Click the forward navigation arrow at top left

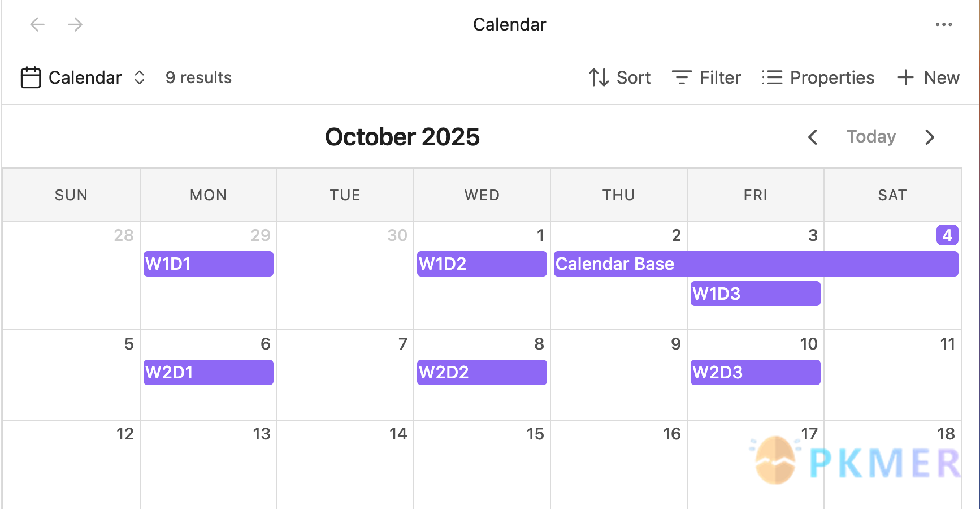pos(75,24)
